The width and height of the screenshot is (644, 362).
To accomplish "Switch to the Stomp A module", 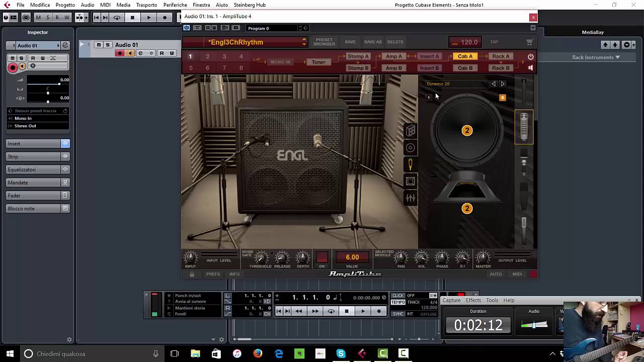I will (x=358, y=56).
